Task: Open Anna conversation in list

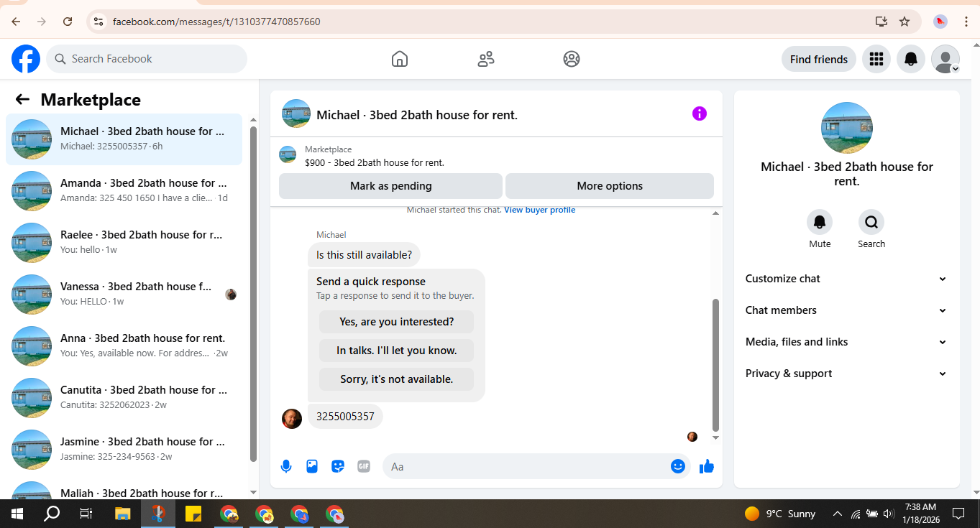Action: click(x=124, y=346)
